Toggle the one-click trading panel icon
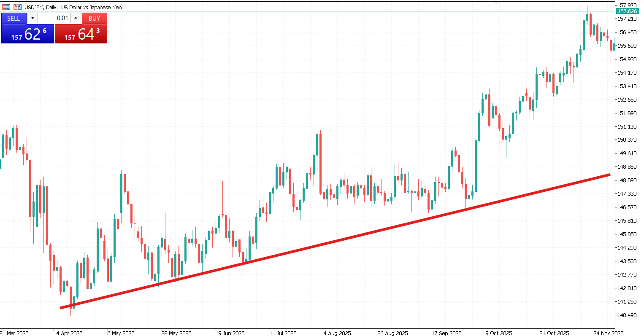The height and width of the screenshot is (336, 644). point(6,7)
